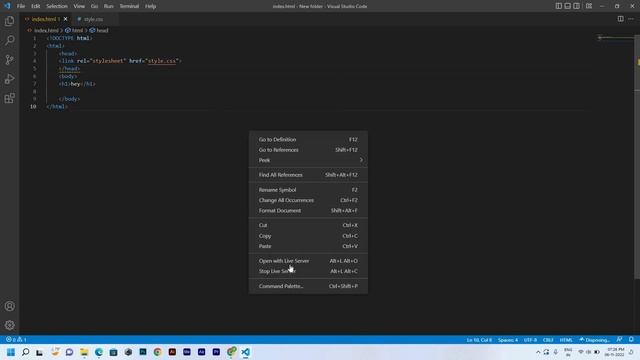The width and height of the screenshot is (640, 360).
Task: Click the feedback icon in status bar
Action: point(620,340)
